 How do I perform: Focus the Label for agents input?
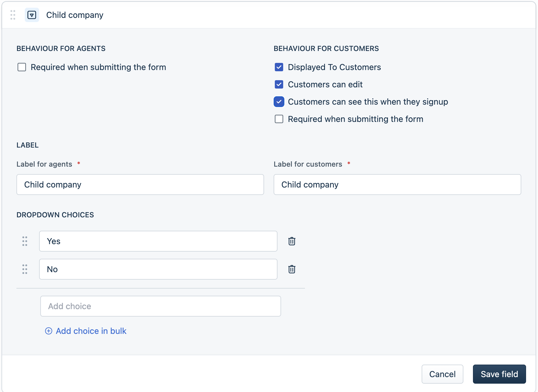[x=140, y=185]
